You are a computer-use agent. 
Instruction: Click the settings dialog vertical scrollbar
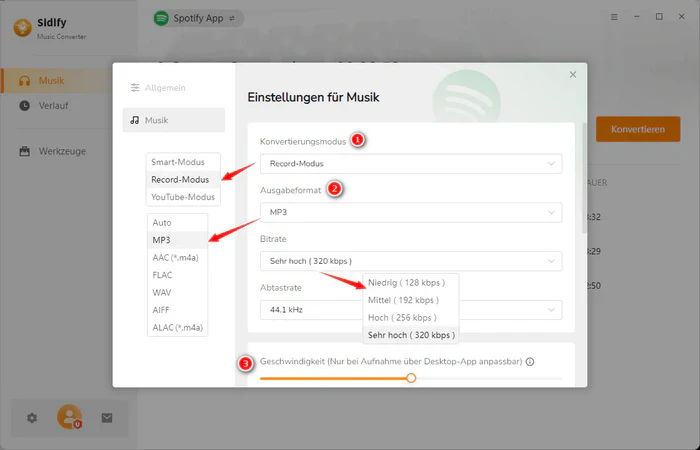(x=584, y=177)
